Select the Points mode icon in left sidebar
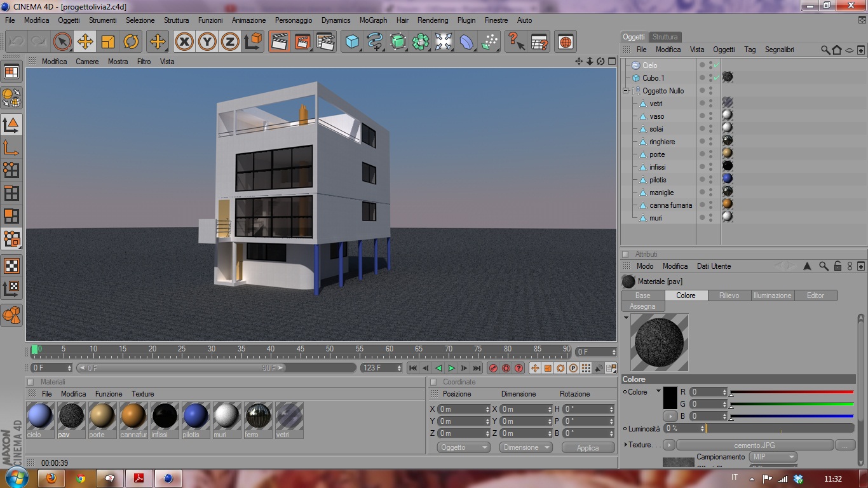Screen dimensions: 868x488 click(11, 170)
